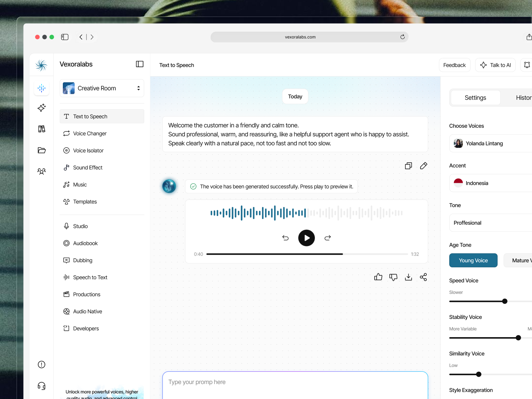Play the generated audio

307,238
